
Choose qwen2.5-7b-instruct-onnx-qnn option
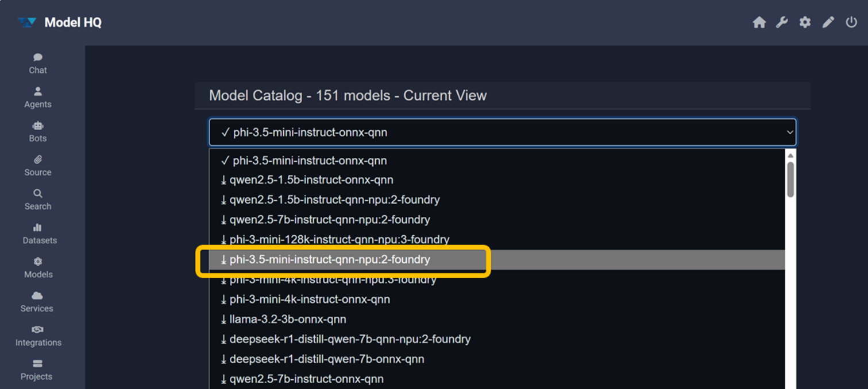coord(497,379)
